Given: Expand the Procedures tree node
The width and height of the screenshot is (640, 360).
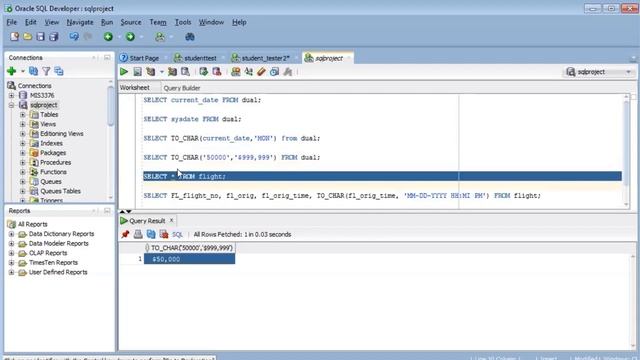Looking at the screenshot, I should pyautogui.click(x=23, y=162).
